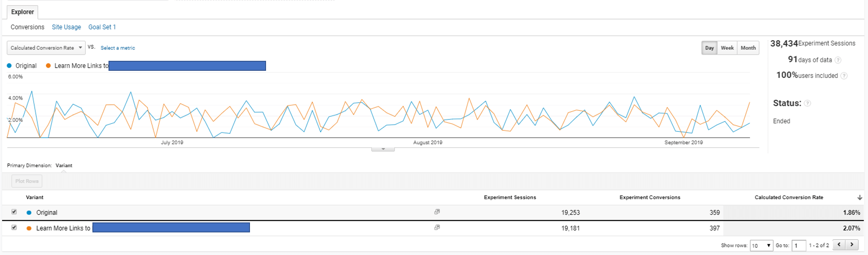
Task: Click help icon beside users included
Action: (x=844, y=76)
